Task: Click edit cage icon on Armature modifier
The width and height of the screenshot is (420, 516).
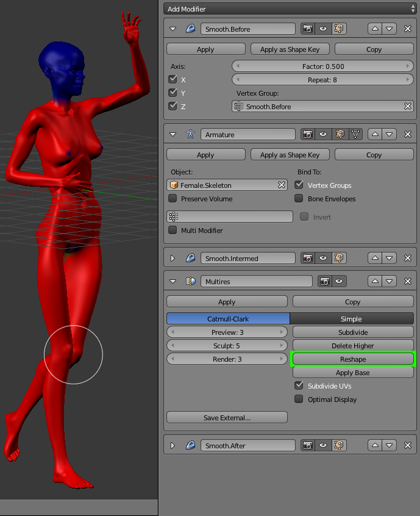Action: (x=356, y=135)
